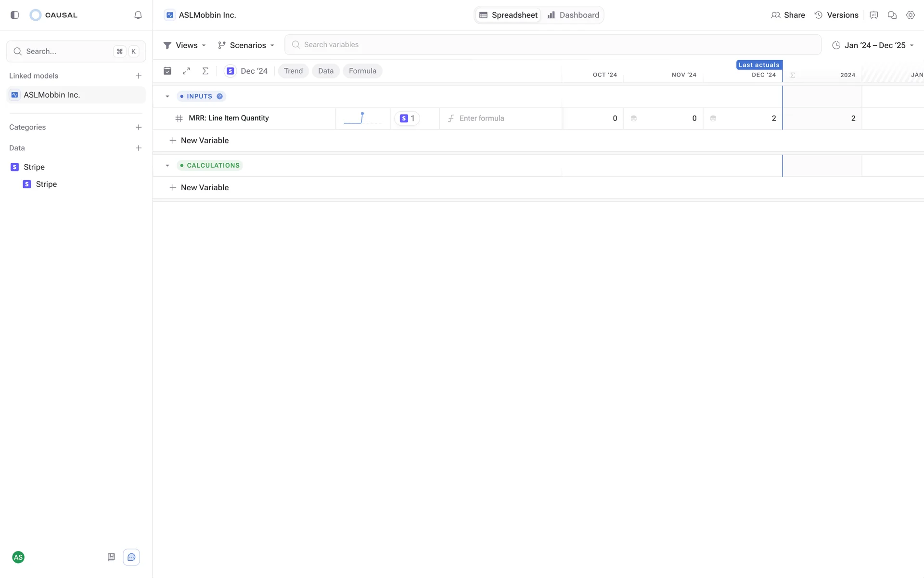Toggle the Trend column pill

click(293, 71)
